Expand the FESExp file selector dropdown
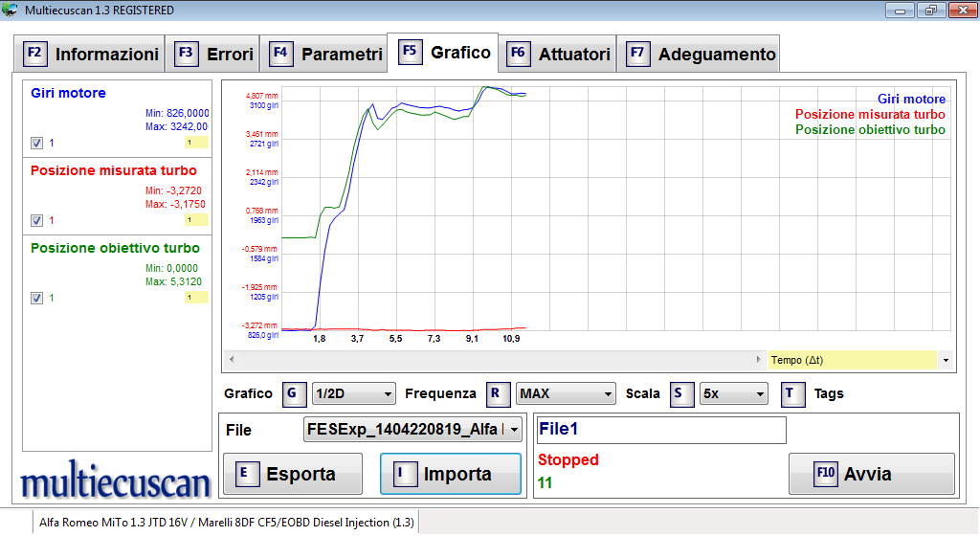 (413, 430)
